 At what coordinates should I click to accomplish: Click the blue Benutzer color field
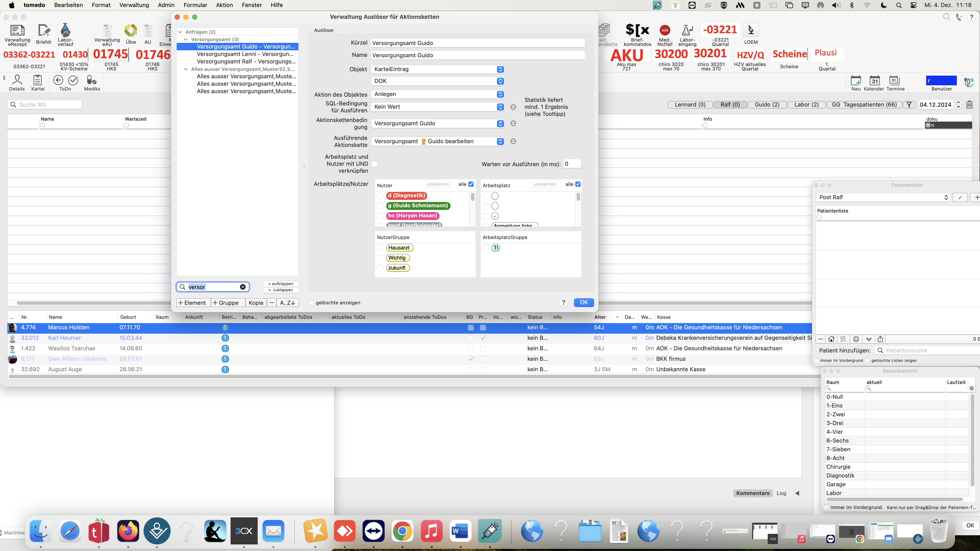[x=941, y=81]
